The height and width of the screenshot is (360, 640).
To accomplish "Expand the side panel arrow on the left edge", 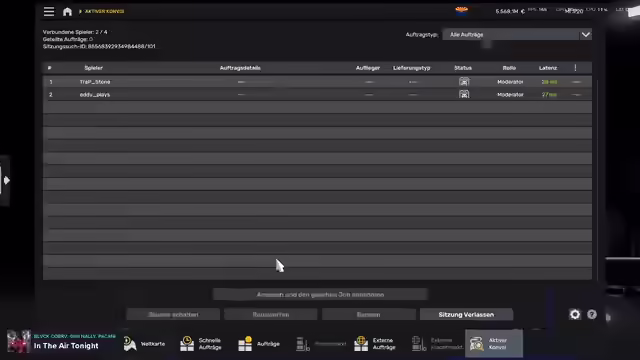I will 6,180.
